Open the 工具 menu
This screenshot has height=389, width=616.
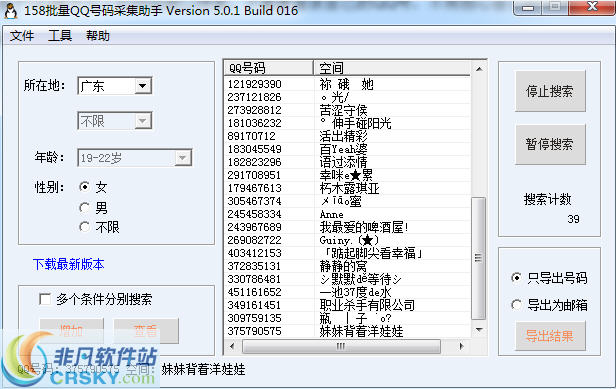pos(60,36)
